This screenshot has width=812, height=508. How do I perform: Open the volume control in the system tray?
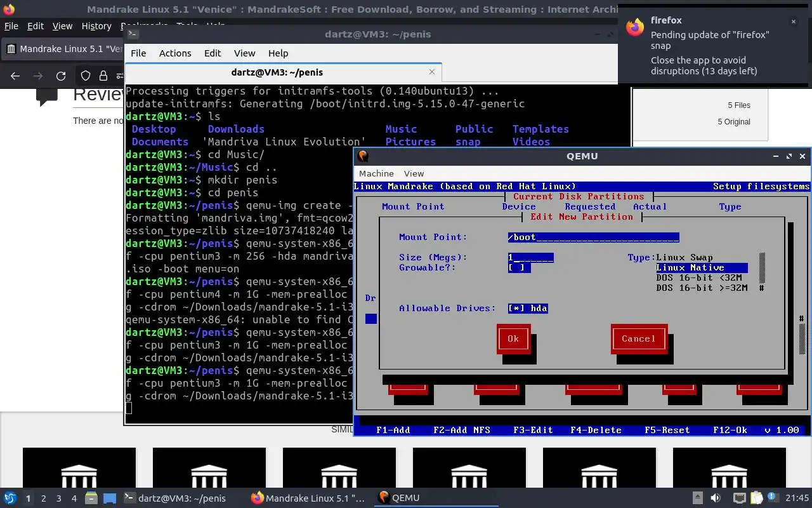tap(716, 498)
